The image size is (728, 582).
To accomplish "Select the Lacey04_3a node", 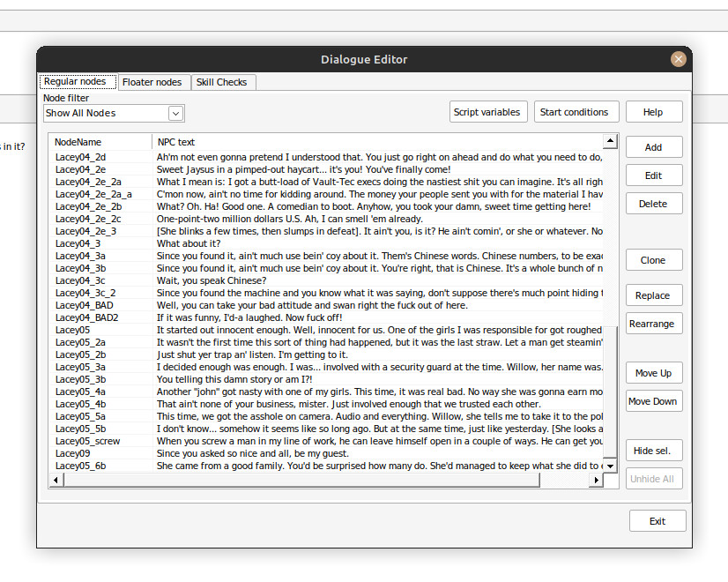I will pyautogui.click(x=326, y=256).
